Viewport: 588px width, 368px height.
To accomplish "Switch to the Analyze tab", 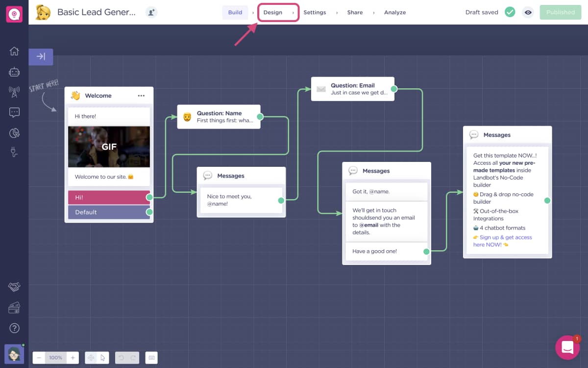I will 395,12.
